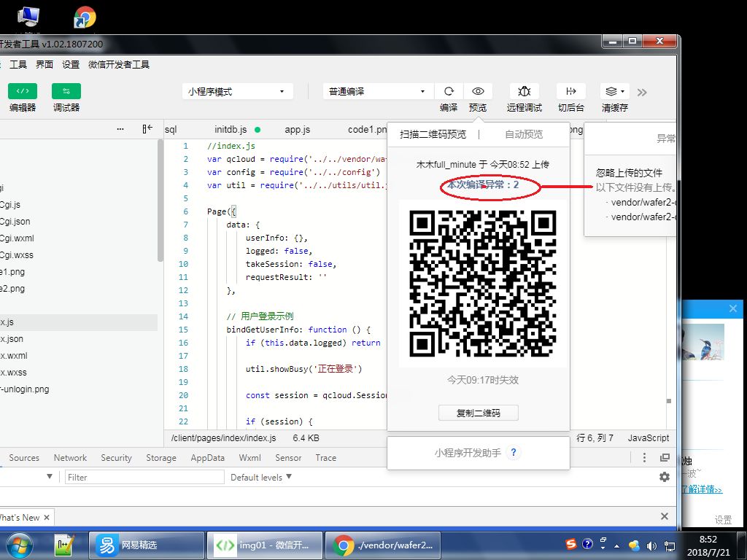Open Cgi.wxml in the file tree
This screenshot has height=560, width=747.
pos(17,238)
